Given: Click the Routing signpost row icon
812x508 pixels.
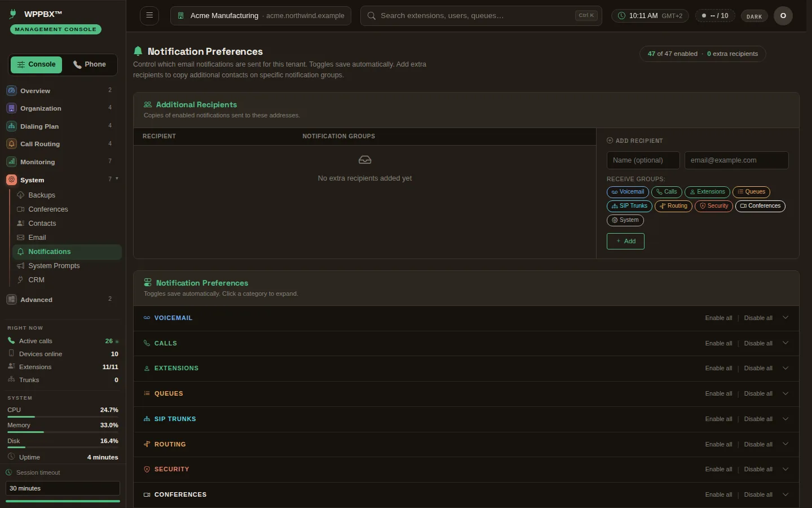Looking at the screenshot, I should pyautogui.click(x=147, y=444).
